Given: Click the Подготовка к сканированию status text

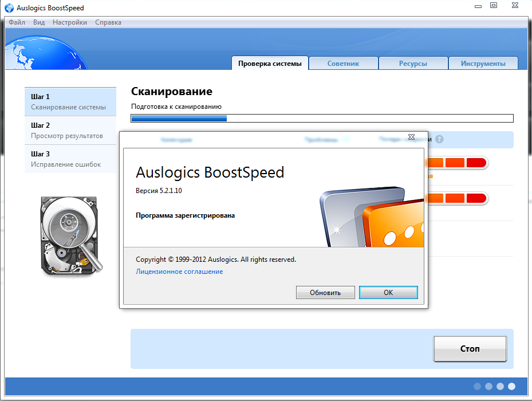Looking at the screenshot, I should coord(176,107).
